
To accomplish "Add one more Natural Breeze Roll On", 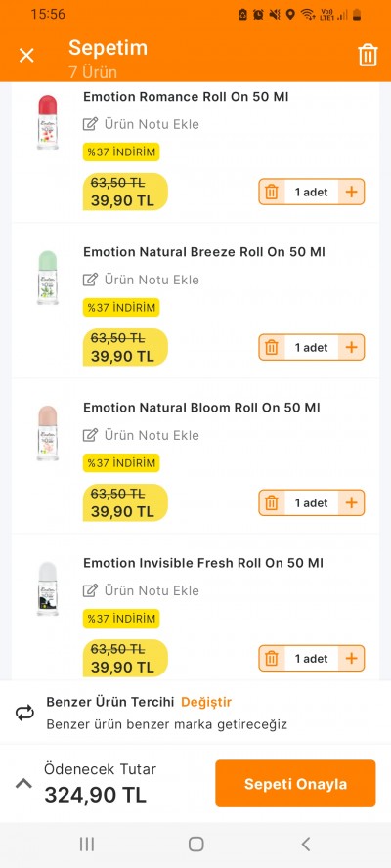I will coord(351,348).
